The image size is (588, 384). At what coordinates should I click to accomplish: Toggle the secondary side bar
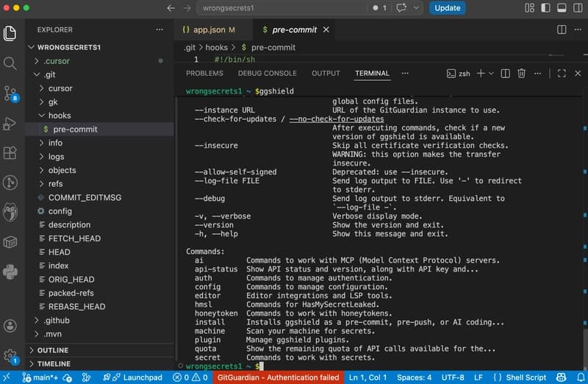click(x=578, y=8)
